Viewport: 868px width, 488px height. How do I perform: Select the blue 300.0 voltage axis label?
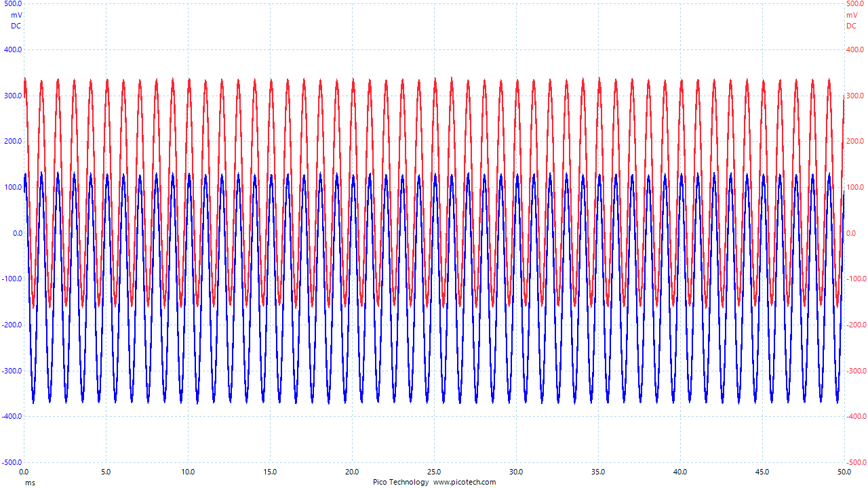point(13,96)
